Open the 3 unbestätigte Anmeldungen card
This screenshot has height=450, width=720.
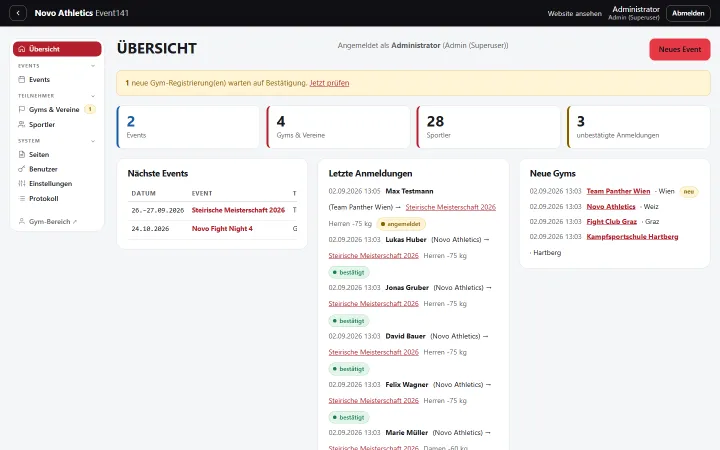[638, 127]
